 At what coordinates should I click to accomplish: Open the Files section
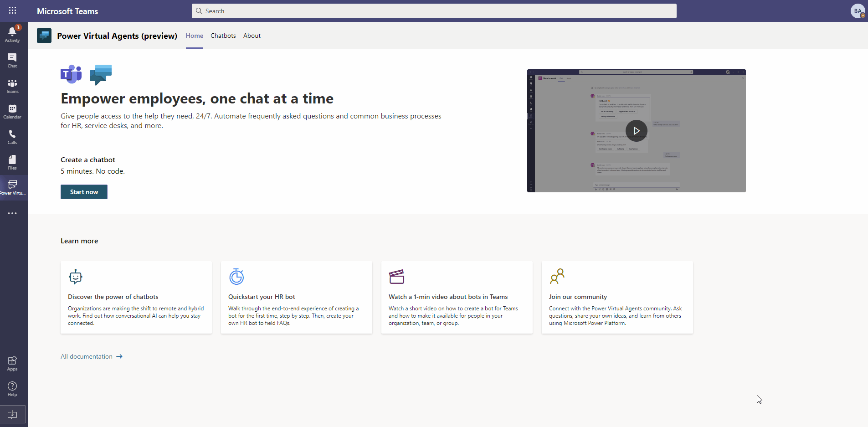pos(12,161)
